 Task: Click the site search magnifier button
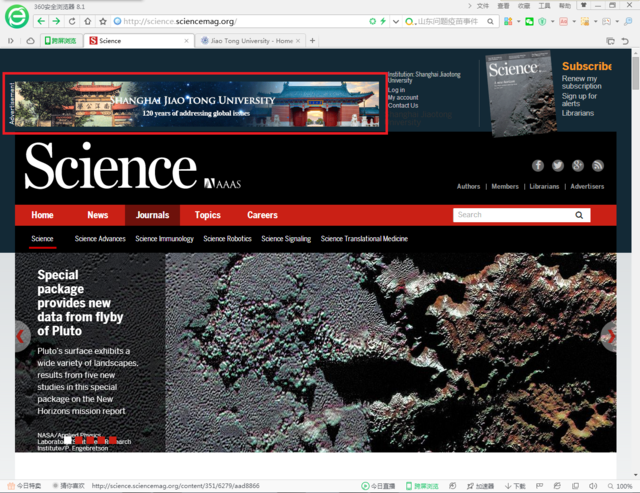579,215
